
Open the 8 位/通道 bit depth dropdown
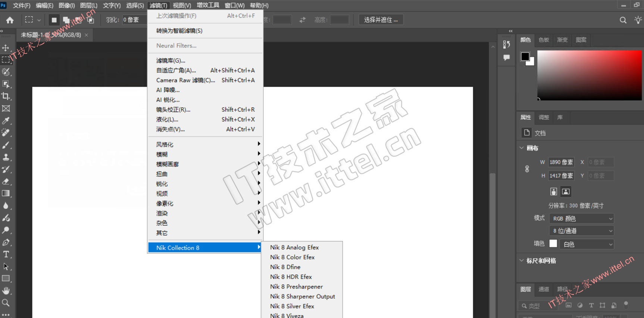tap(581, 231)
